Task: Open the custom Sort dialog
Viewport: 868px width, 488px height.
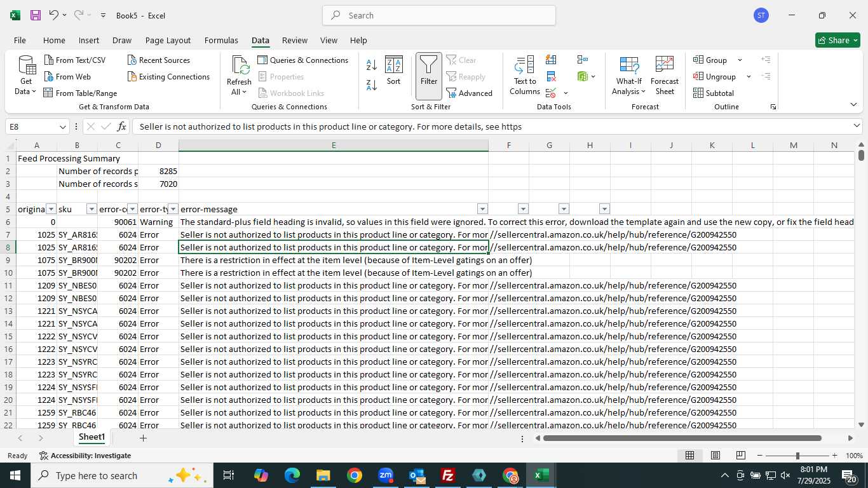Action: click(x=394, y=70)
